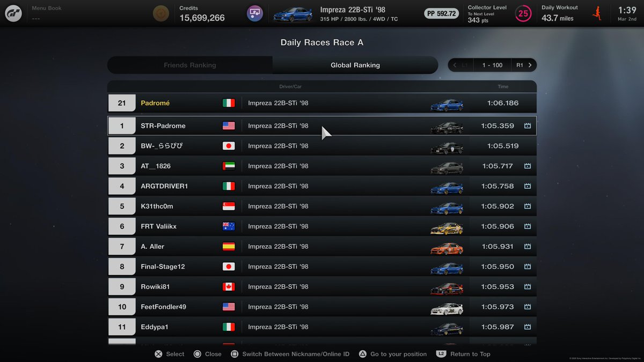Click the Select cross button hint
The height and width of the screenshot is (362, 644).
(x=170, y=354)
